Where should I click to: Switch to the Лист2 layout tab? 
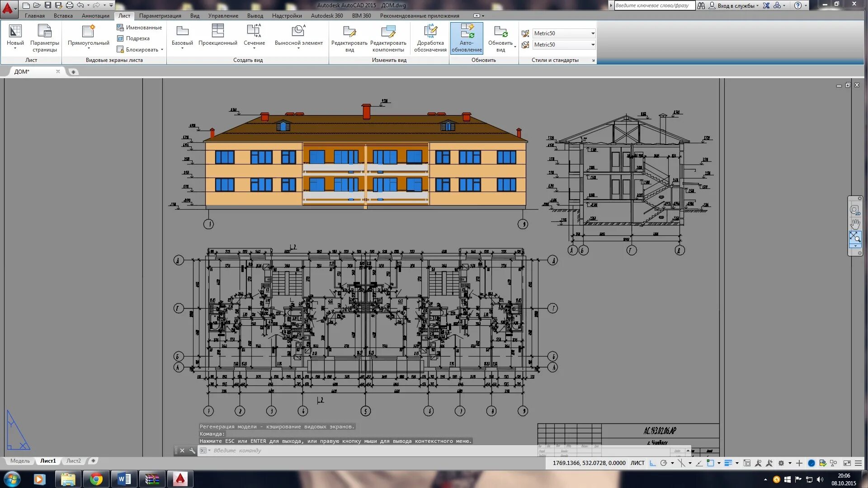click(73, 461)
